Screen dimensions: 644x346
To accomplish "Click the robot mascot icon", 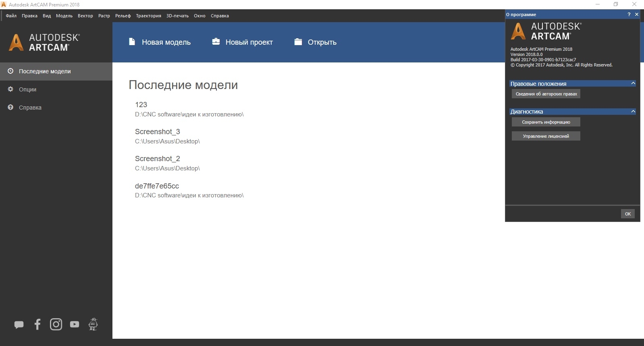I will 93,324.
